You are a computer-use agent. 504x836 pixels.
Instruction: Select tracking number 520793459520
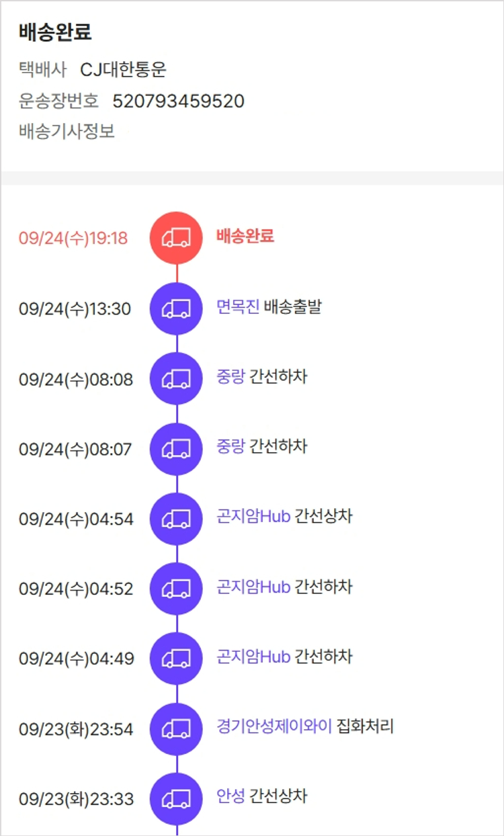pos(178,101)
